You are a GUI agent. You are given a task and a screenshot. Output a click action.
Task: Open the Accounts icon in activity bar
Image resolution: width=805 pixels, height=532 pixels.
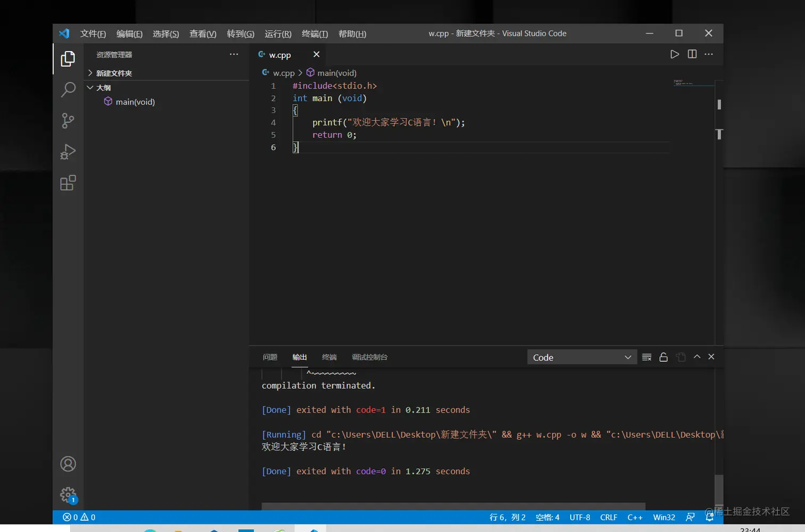(68, 464)
